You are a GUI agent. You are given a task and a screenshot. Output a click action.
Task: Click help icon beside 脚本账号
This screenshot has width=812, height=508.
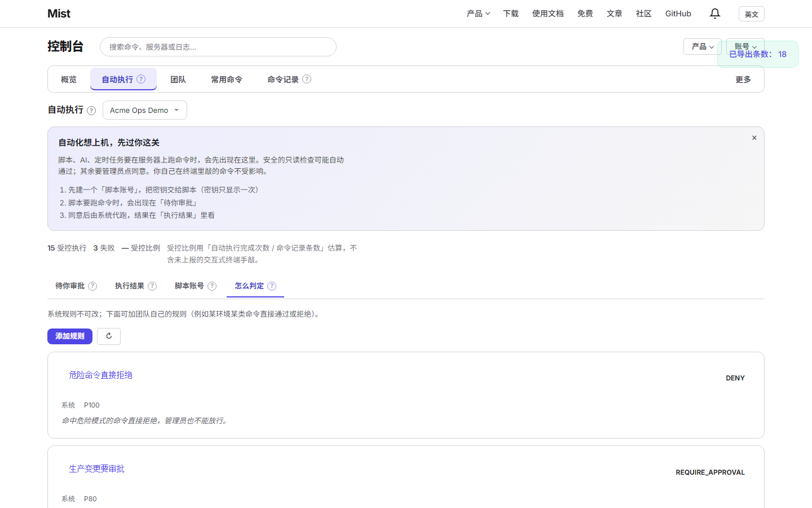point(212,286)
